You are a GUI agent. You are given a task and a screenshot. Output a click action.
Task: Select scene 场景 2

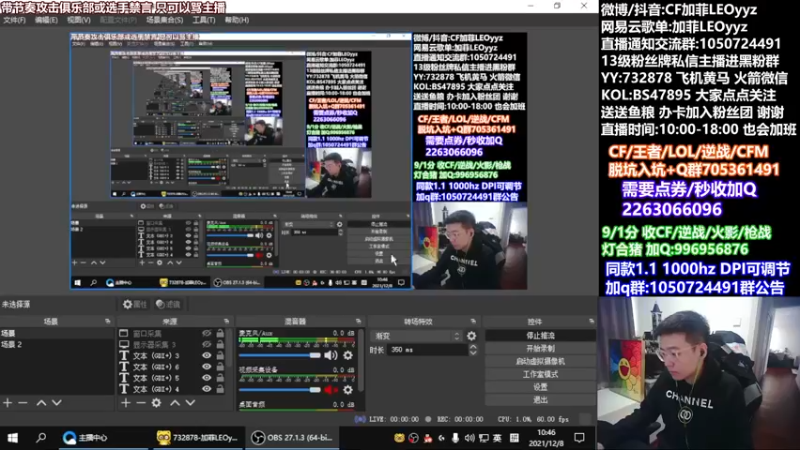57,344
